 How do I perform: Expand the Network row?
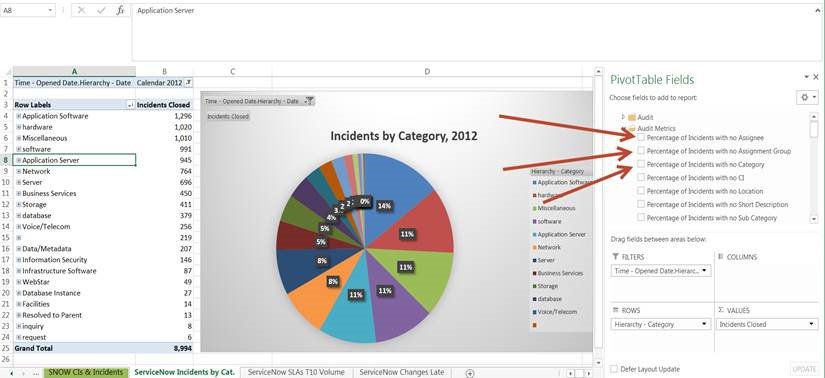click(x=18, y=172)
